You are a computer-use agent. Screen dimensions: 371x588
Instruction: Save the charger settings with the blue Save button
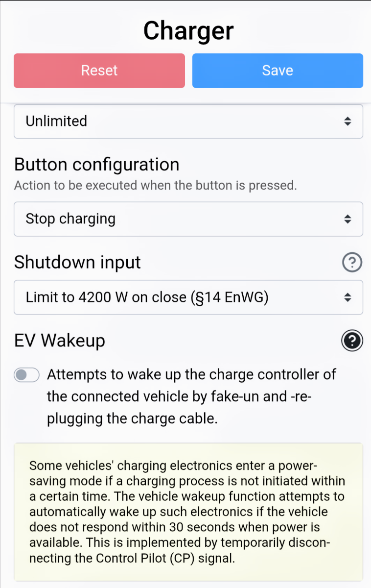[278, 71]
